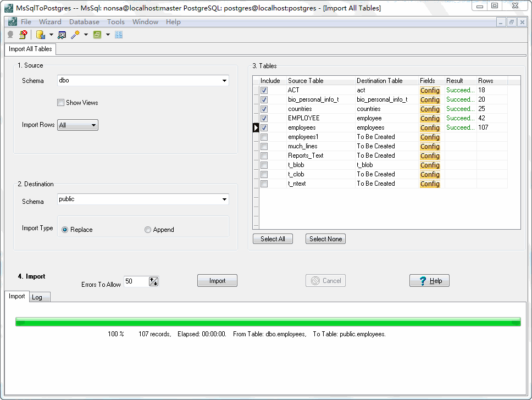Toggle the Show Views checkbox
532x400 pixels.
61,102
